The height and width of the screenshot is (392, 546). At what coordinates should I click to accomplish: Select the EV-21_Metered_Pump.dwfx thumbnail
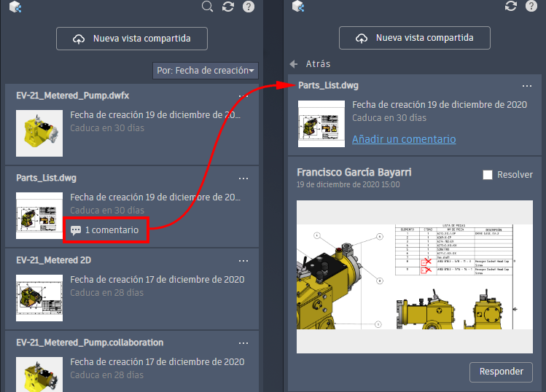[39, 133]
